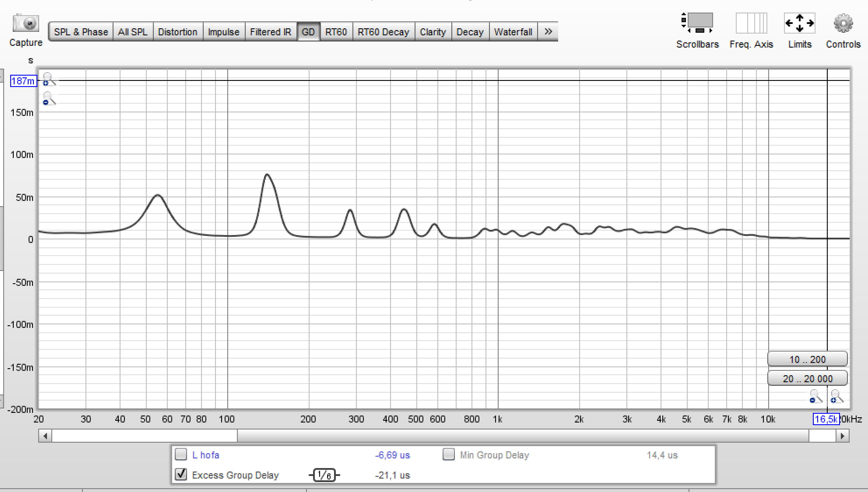Viewport: 868px width, 492px height.
Task: Click the -21,1 us value
Action: pyautogui.click(x=392, y=475)
